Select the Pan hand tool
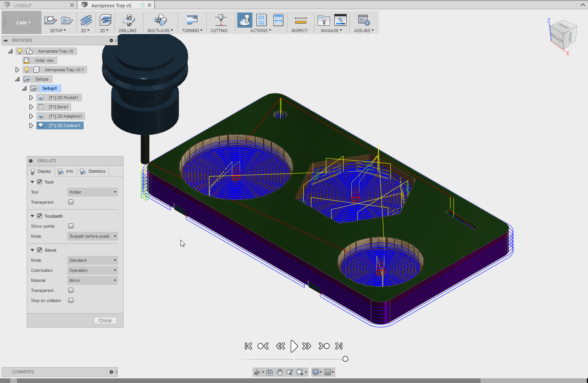 [280, 372]
